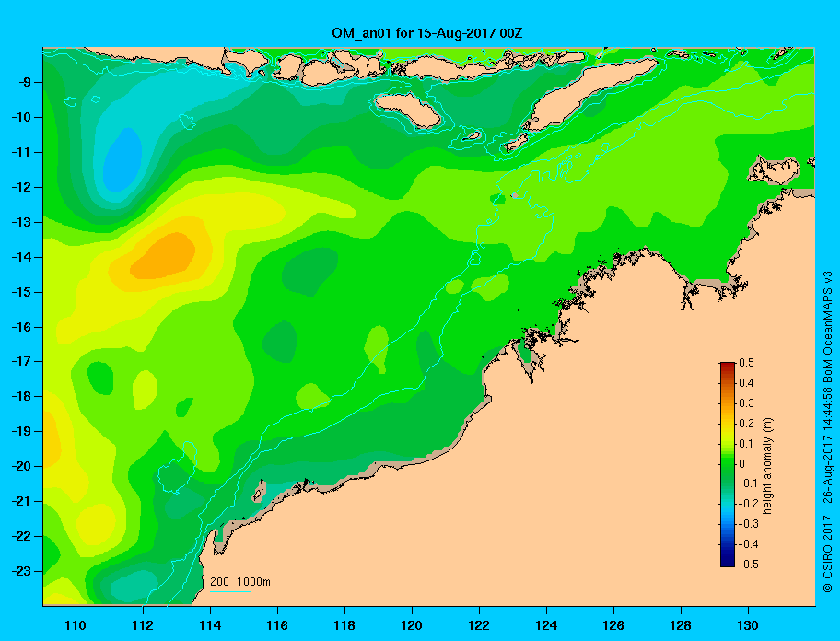Click the title "OM_an01 for 15-Aug-2017 00Z"

tap(427, 33)
